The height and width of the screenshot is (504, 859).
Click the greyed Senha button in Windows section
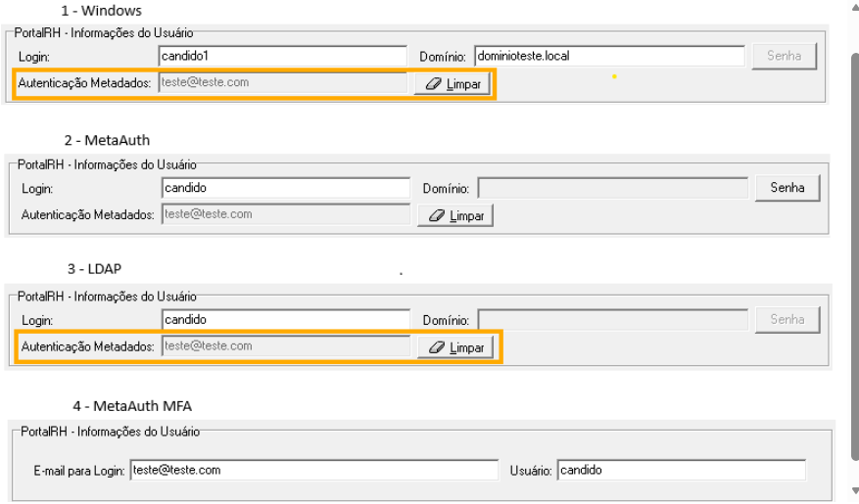coord(784,56)
